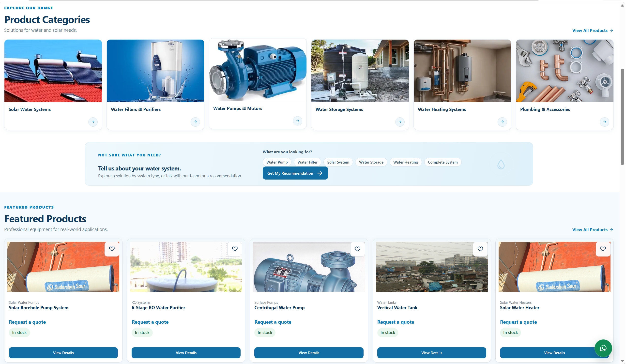The image size is (626, 364).
Task: Open the Plumbing & Accessories category image
Action: click(x=565, y=71)
